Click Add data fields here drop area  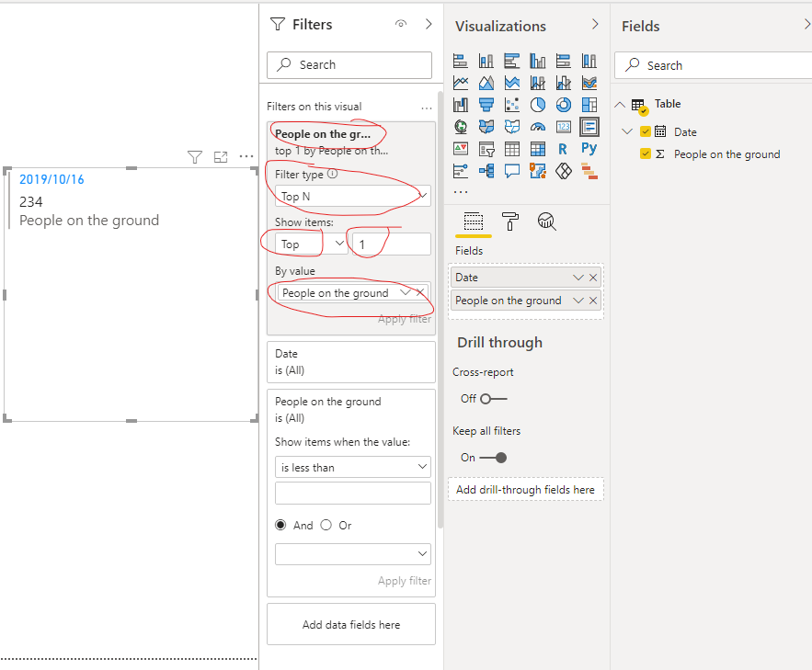tap(351, 624)
